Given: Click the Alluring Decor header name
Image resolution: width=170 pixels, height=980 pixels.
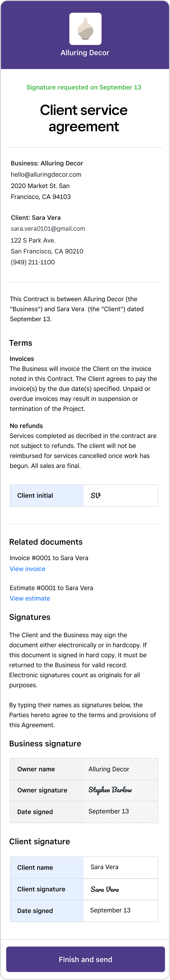Looking at the screenshot, I should [85, 53].
